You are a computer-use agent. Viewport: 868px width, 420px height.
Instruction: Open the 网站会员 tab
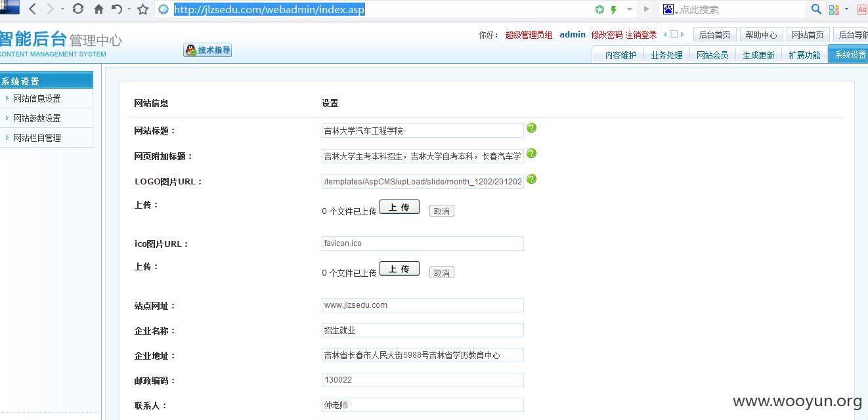712,55
